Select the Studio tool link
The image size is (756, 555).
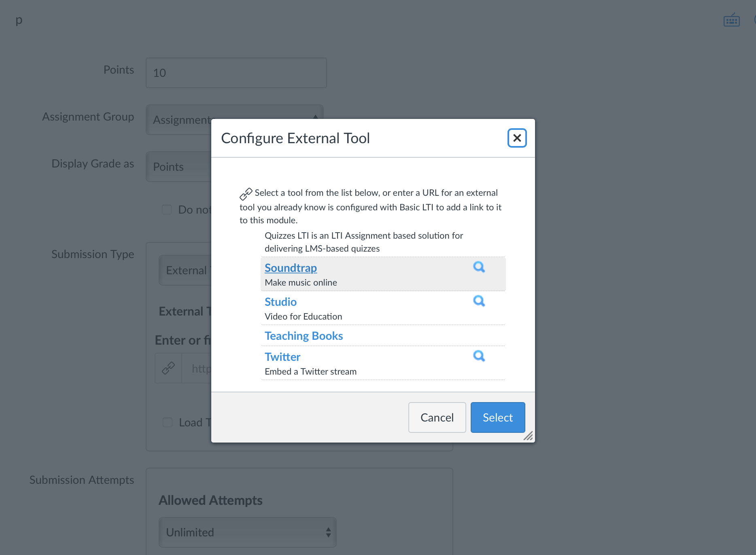point(280,302)
